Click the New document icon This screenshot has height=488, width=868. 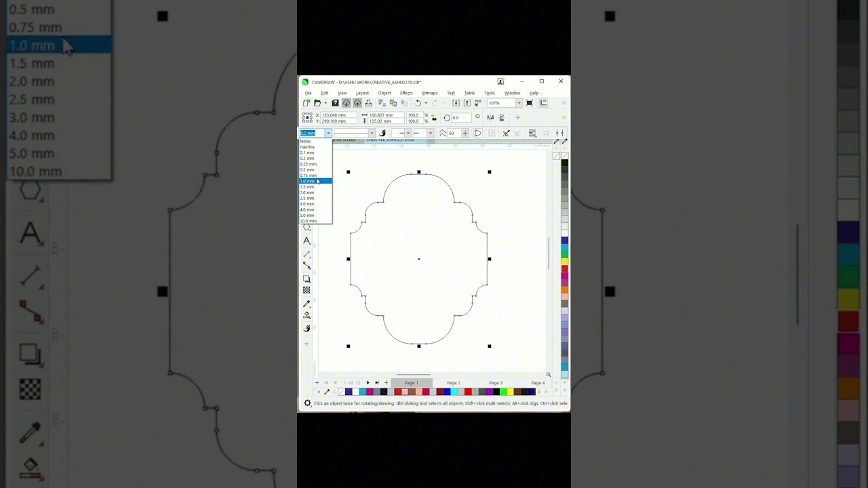307,103
